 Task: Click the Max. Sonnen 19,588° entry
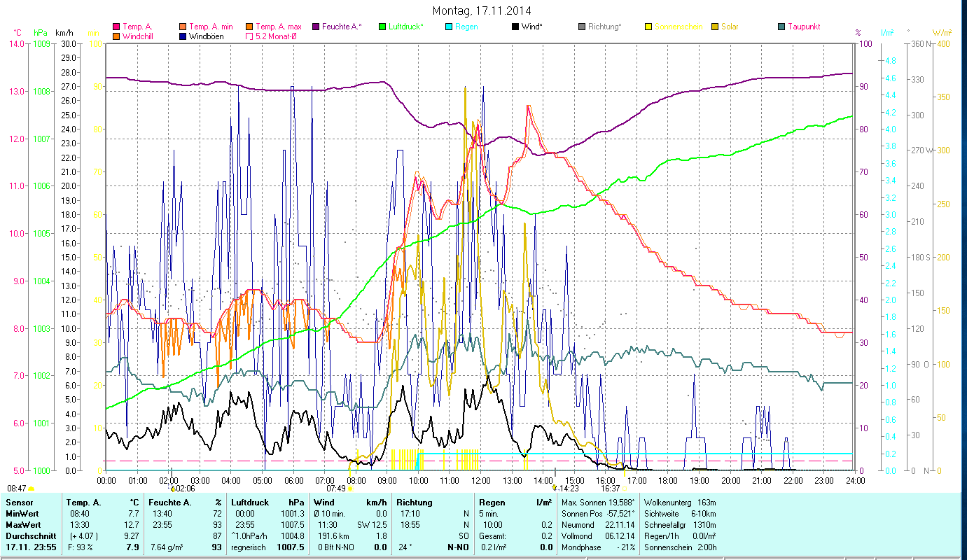tap(599, 503)
